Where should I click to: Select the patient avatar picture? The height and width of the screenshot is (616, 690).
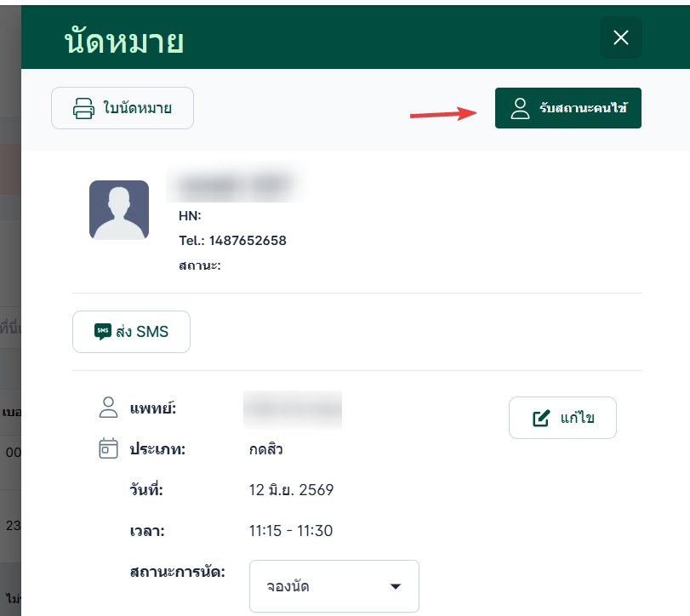tap(119, 210)
